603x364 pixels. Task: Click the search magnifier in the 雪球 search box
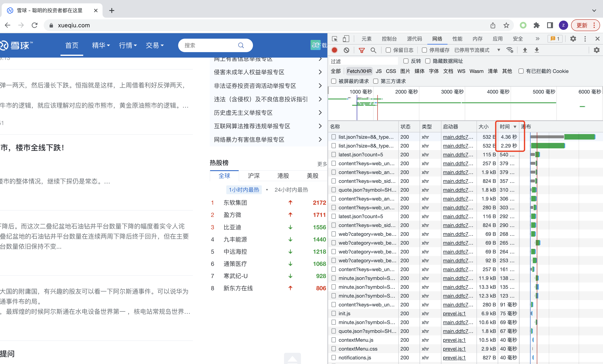point(241,45)
